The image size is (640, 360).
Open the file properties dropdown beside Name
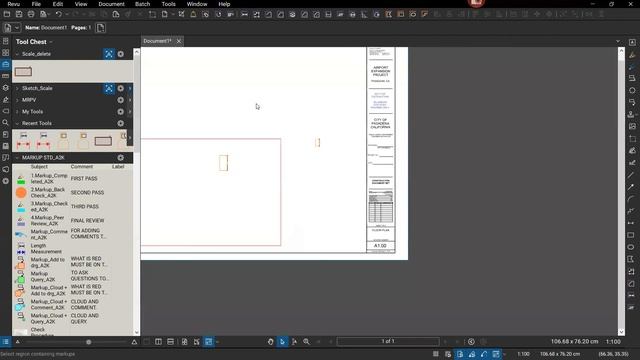(17, 28)
